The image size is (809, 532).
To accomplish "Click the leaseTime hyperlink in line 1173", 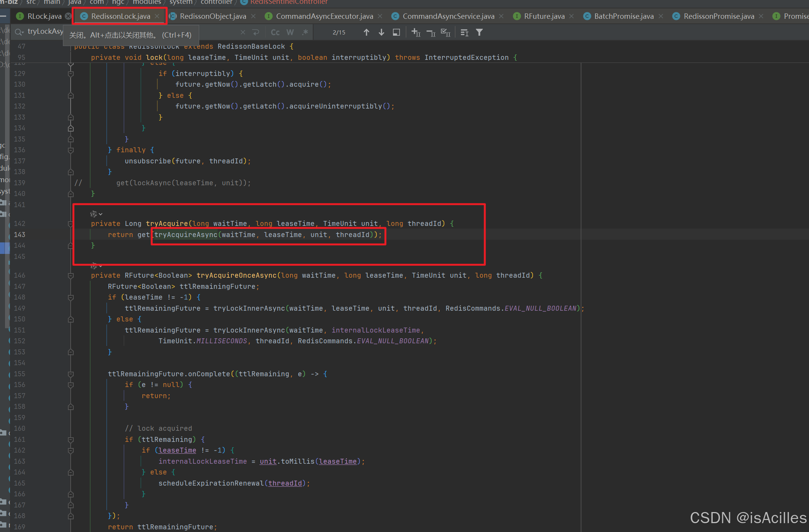I will click(177, 450).
